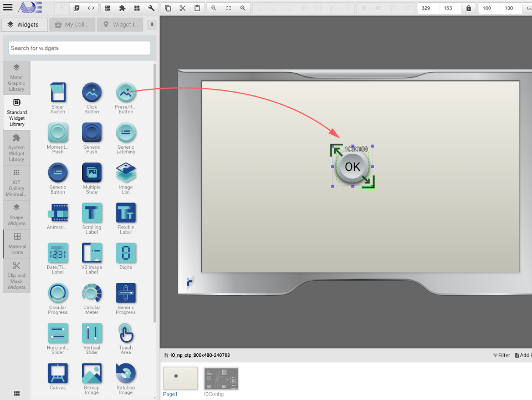Select the OK button widget on canvas
This screenshot has width=532, height=400.
(352, 166)
